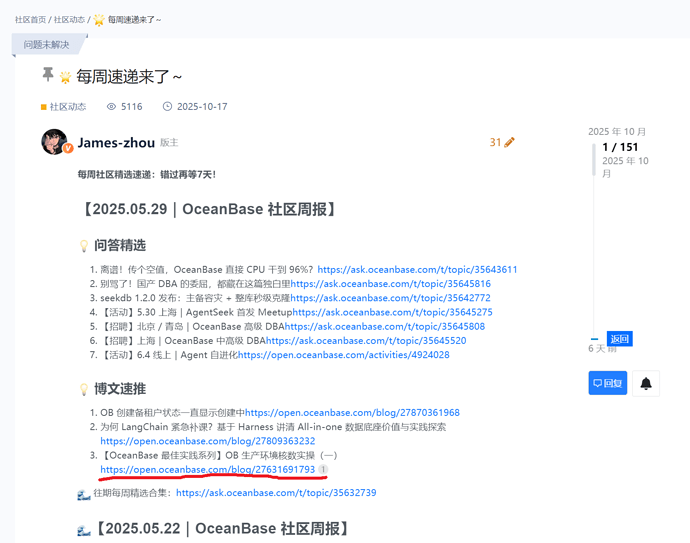The width and height of the screenshot is (690, 543).
Task: Open 社区首页 breadcrumb link
Action: click(x=30, y=20)
